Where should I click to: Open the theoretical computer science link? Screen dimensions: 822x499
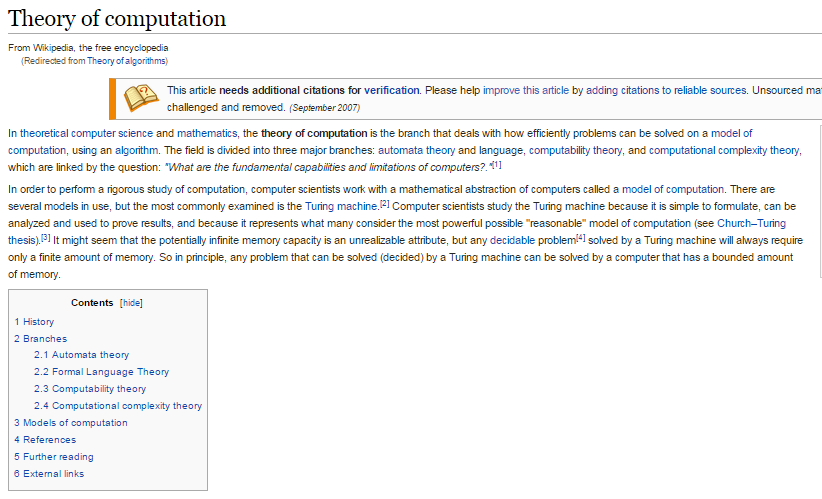point(86,133)
